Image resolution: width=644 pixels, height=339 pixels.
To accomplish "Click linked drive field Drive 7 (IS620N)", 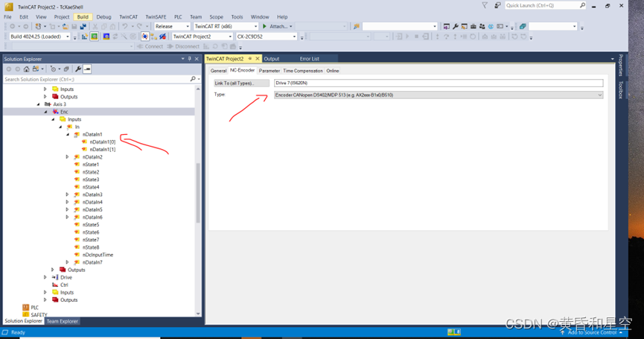I will [x=439, y=83].
